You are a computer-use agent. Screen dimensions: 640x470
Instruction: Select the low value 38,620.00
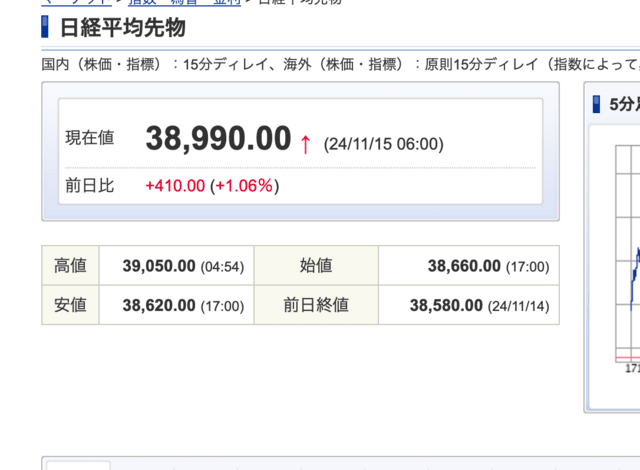pos(159,306)
